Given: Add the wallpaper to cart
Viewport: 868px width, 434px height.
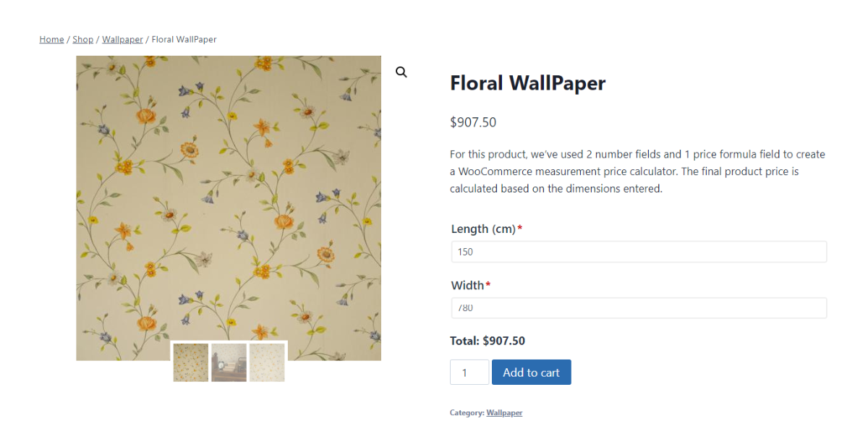Looking at the screenshot, I should click(532, 373).
